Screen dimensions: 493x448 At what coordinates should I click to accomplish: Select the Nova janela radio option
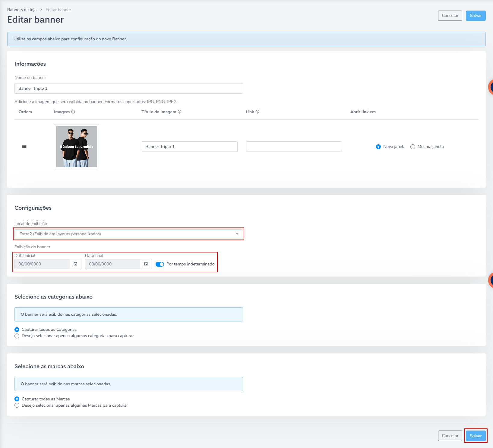click(378, 147)
